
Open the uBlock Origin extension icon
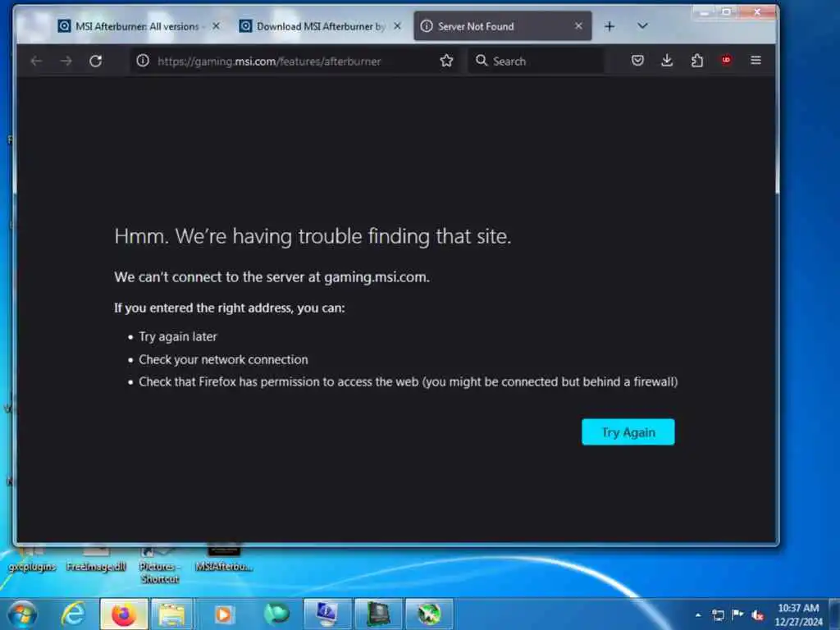point(726,60)
